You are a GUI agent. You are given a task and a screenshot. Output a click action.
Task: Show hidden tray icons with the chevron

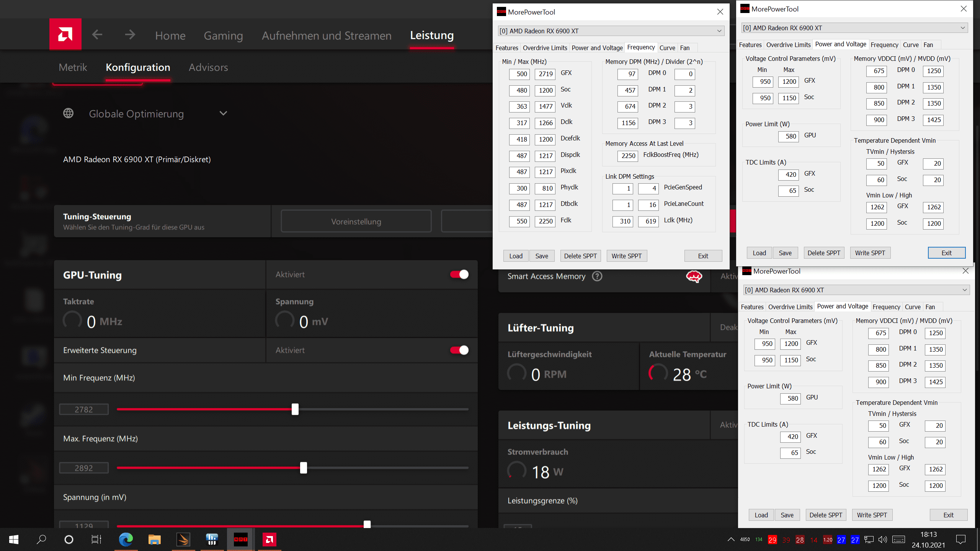(731, 540)
